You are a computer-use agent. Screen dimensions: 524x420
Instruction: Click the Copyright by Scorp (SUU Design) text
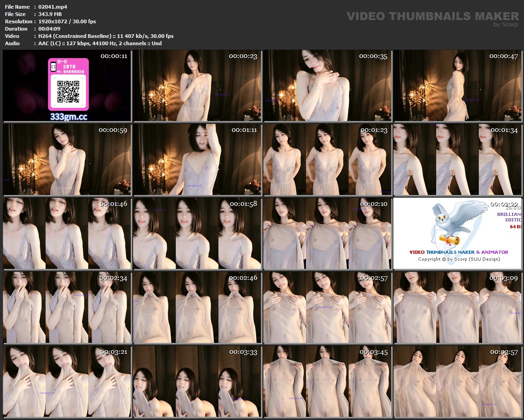click(x=459, y=259)
